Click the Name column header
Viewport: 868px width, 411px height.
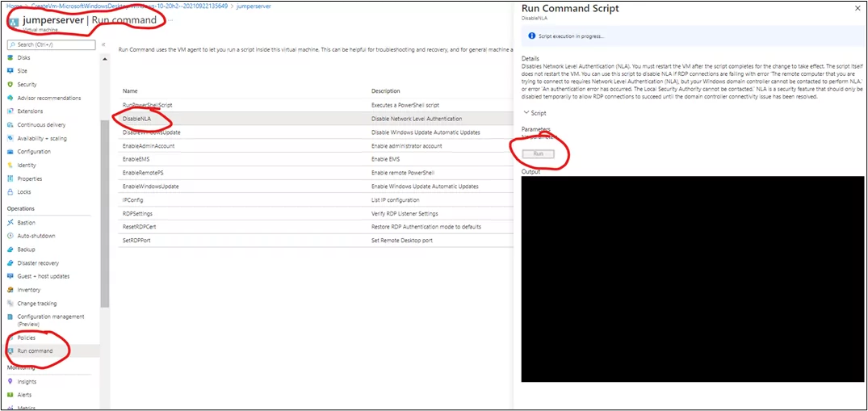130,91
